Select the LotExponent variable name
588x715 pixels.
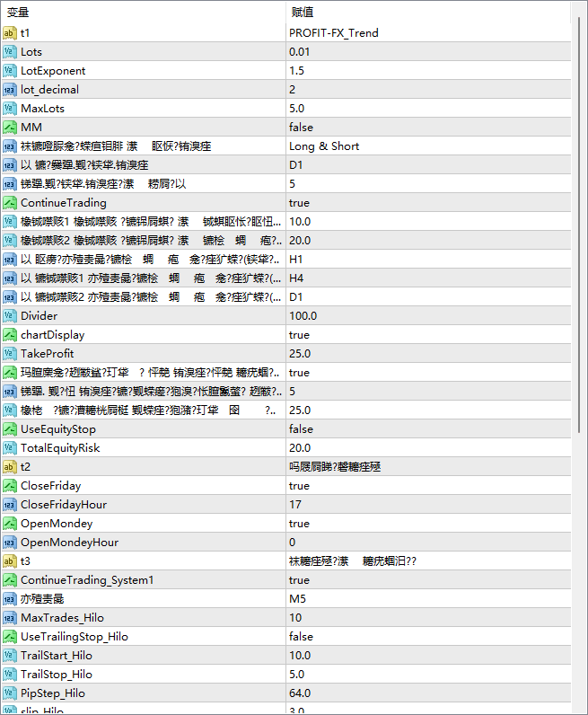pos(53,71)
